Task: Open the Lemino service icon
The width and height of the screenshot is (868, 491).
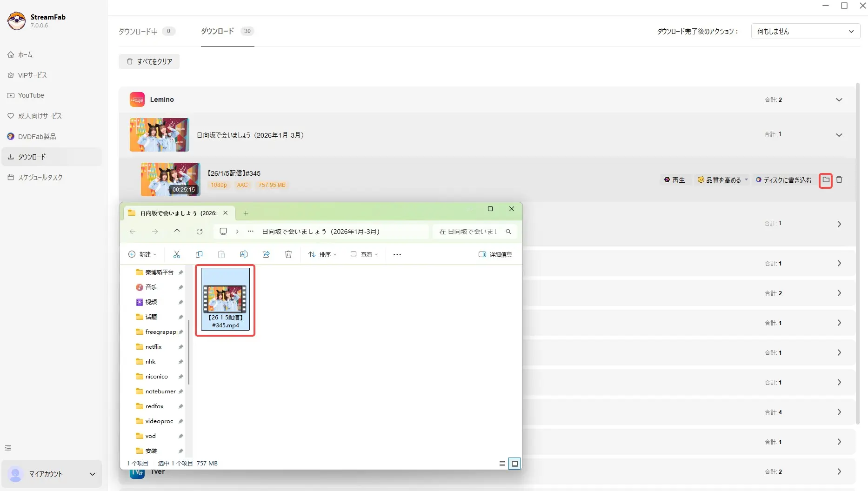Action: coord(137,100)
